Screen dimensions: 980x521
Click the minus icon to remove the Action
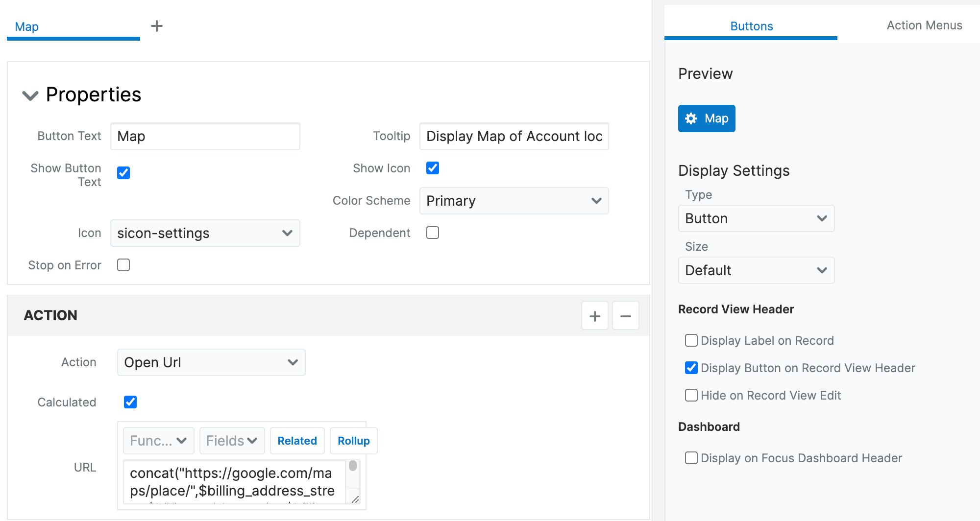click(625, 315)
